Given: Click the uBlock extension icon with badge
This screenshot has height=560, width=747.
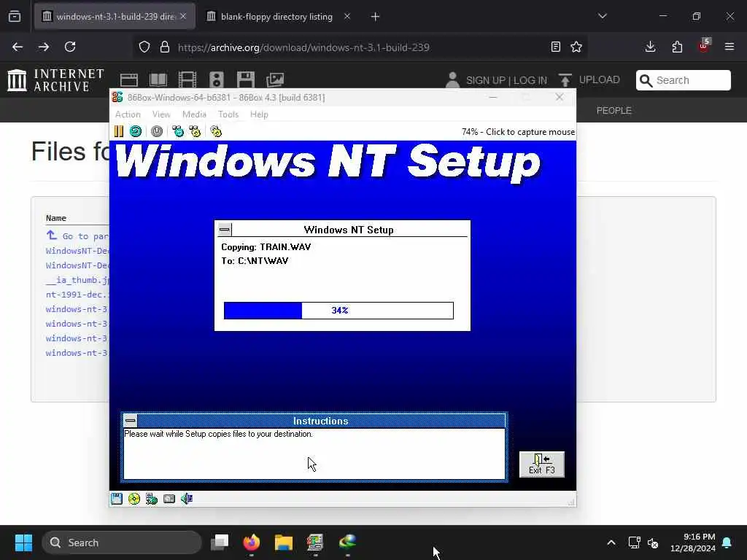Looking at the screenshot, I should [704, 46].
